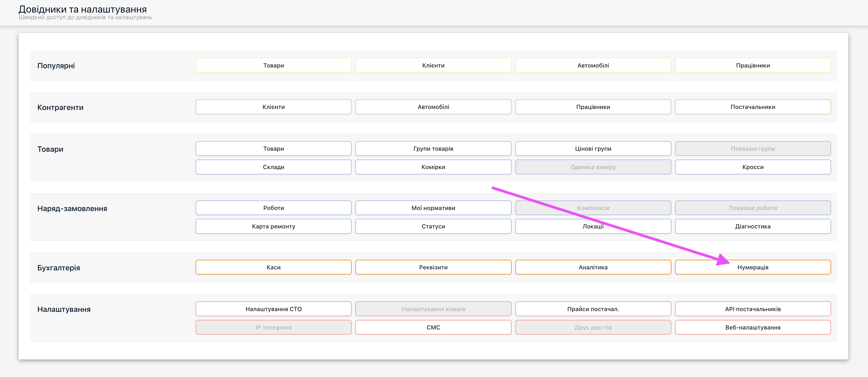The width and height of the screenshot is (868, 377).
Task: Click Карта ремонту button
Action: 273,226
